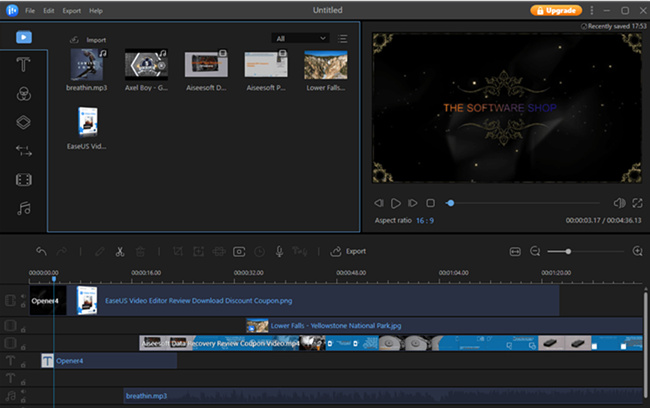This screenshot has width=650, height=408.
Task: Step to previous frame in preview
Action: [x=378, y=203]
